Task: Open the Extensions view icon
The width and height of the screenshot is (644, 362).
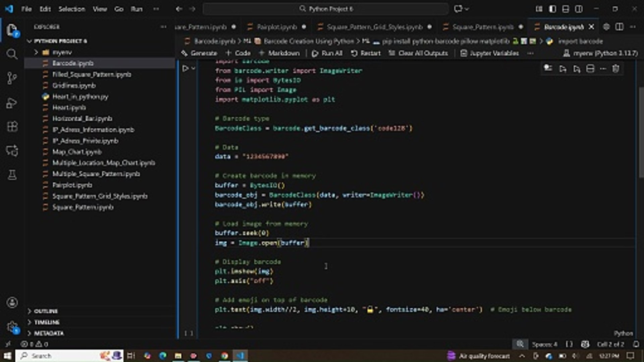Action: [x=12, y=127]
